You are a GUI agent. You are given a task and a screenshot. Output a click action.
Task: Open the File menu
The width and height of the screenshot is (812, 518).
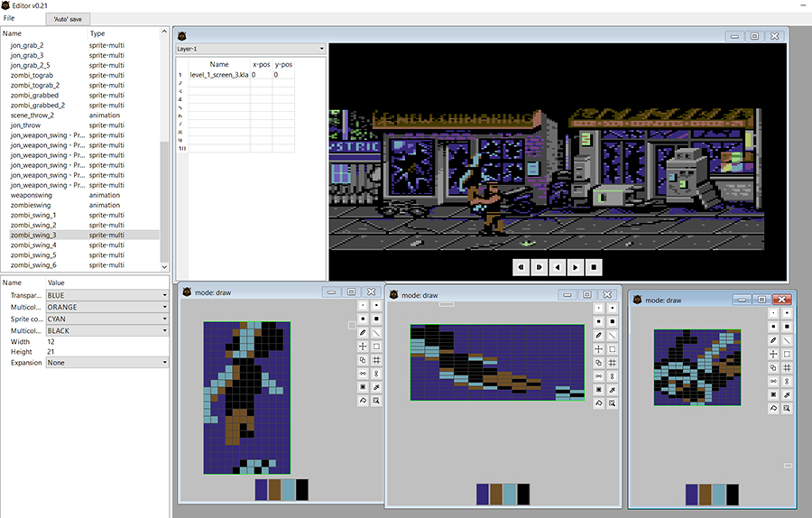[x=9, y=18]
